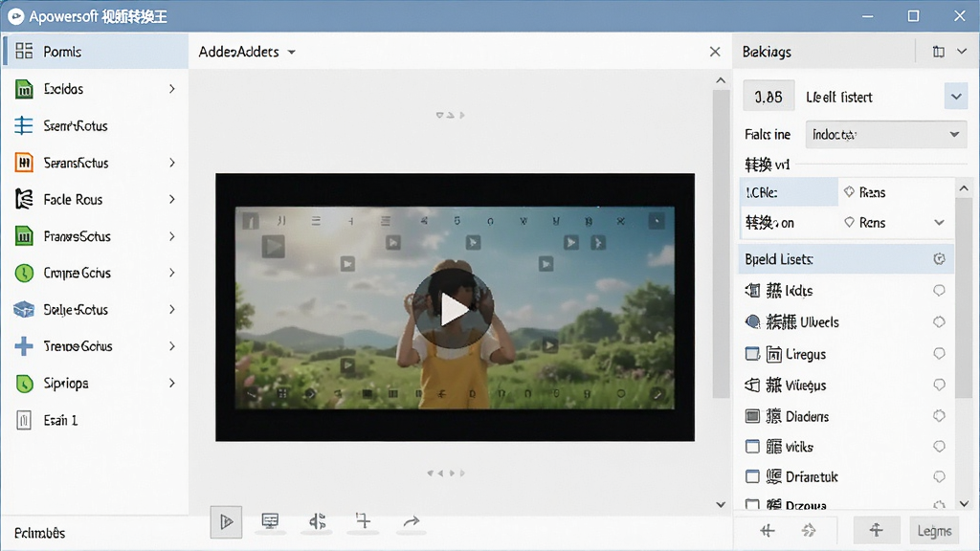Expand the SeransRctus submenu chevron

[x=172, y=163]
